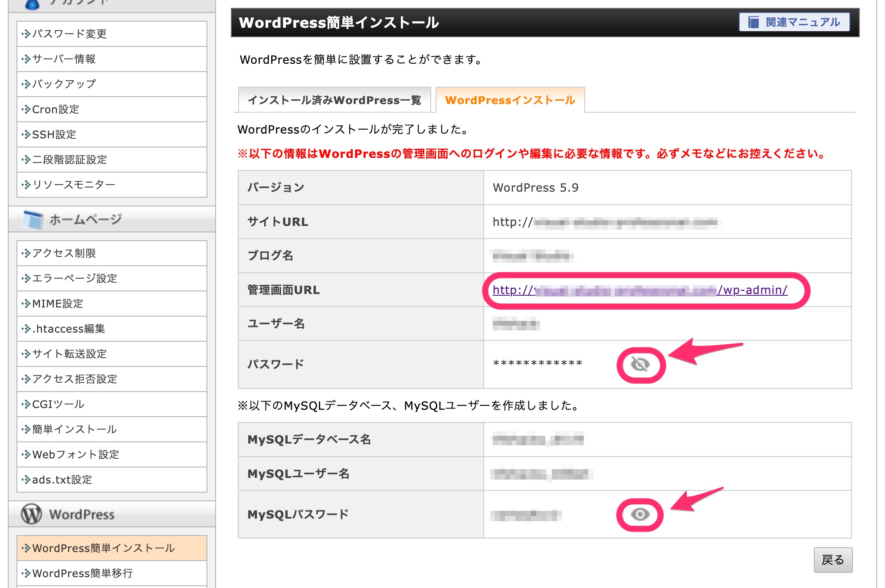Open パスワード変更 in sidebar
Viewport: 885px width, 588px height.
click(x=112, y=34)
